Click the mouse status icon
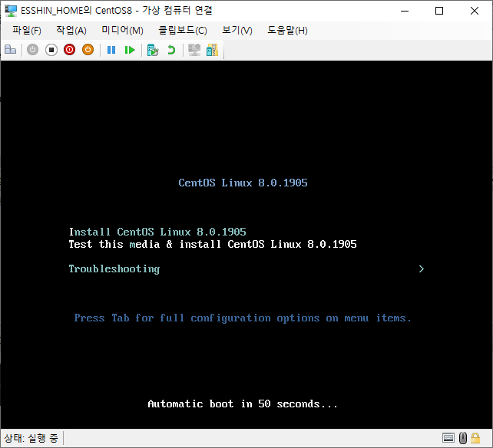493x448 pixels. point(463,437)
